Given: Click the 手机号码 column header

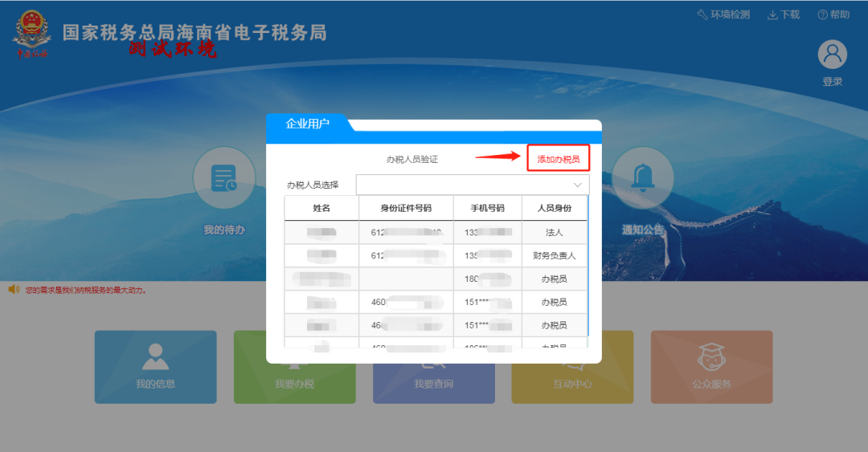Looking at the screenshot, I should tap(487, 208).
